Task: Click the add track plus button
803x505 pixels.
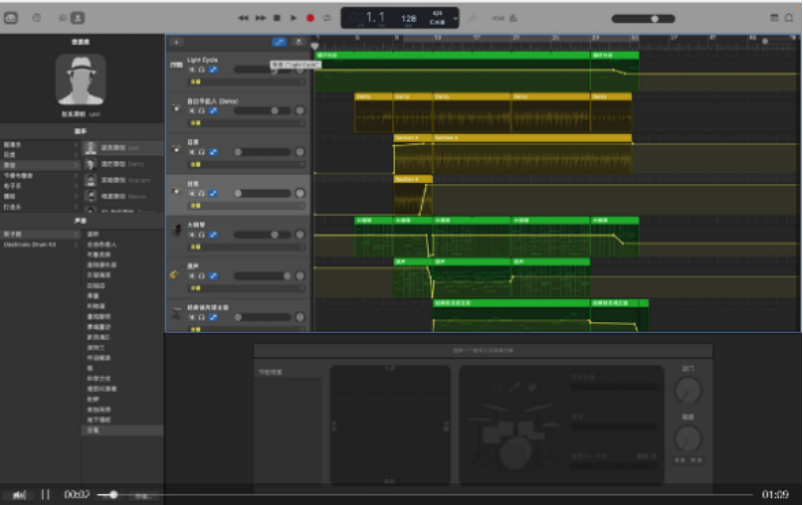Action: [x=176, y=42]
